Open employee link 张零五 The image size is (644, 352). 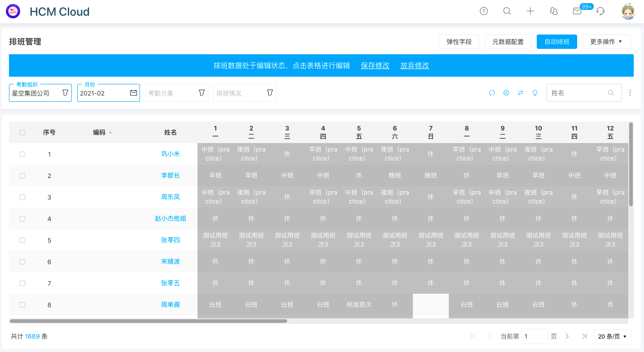[171, 283]
